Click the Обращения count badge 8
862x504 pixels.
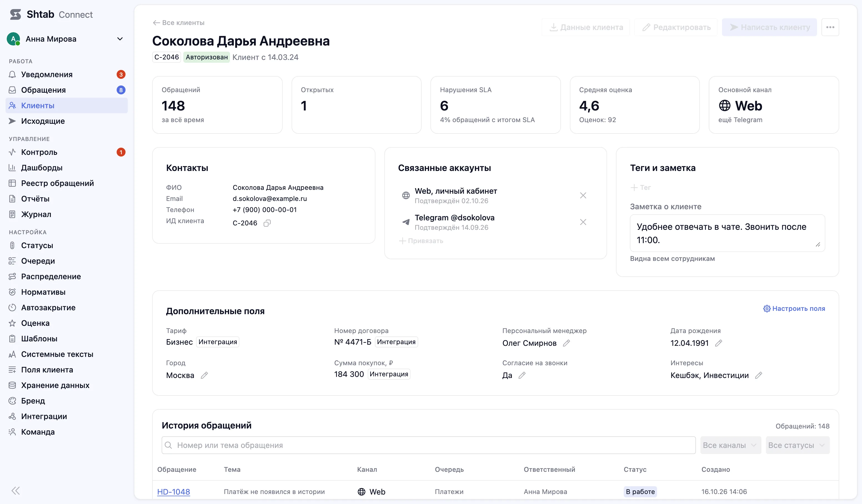(x=121, y=90)
